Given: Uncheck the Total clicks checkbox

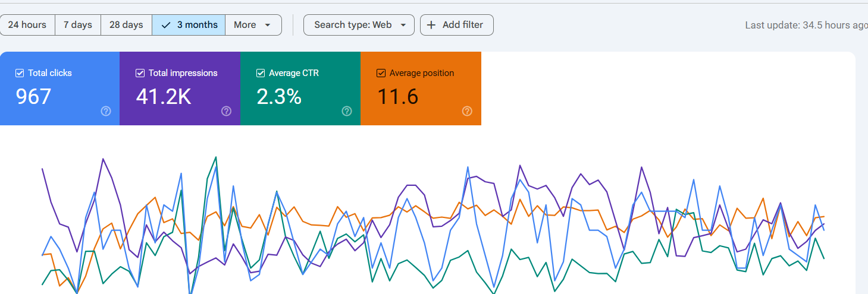Looking at the screenshot, I should pyautogui.click(x=20, y=73).
